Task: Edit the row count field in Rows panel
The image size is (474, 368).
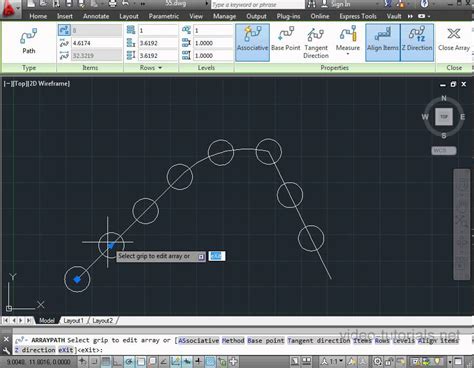Action: click(x=158, y=30)
